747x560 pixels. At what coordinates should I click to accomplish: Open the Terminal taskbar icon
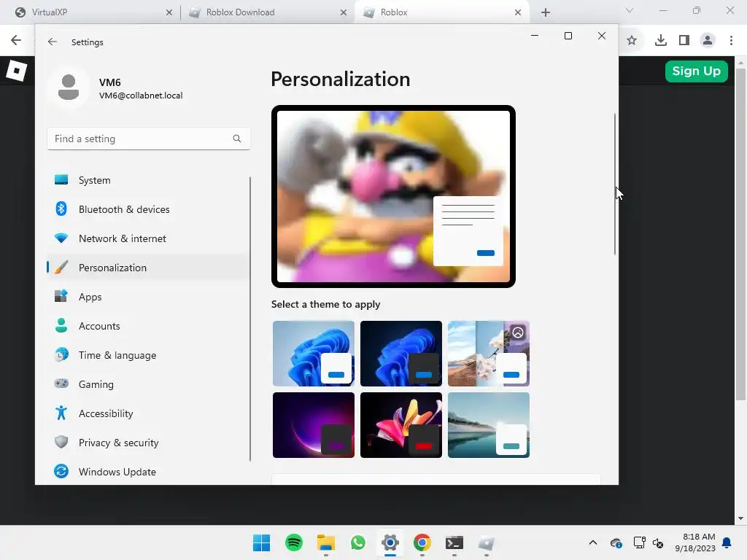(454, 542)
